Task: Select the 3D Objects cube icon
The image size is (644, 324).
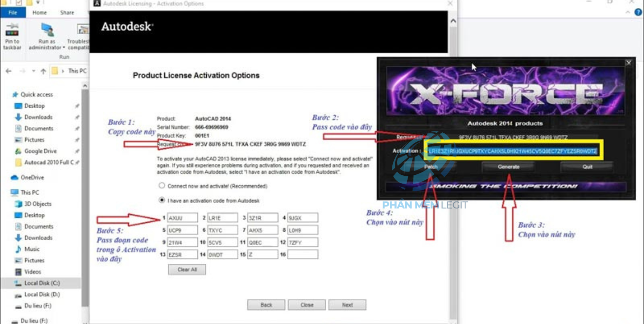Action: [19, 204]
